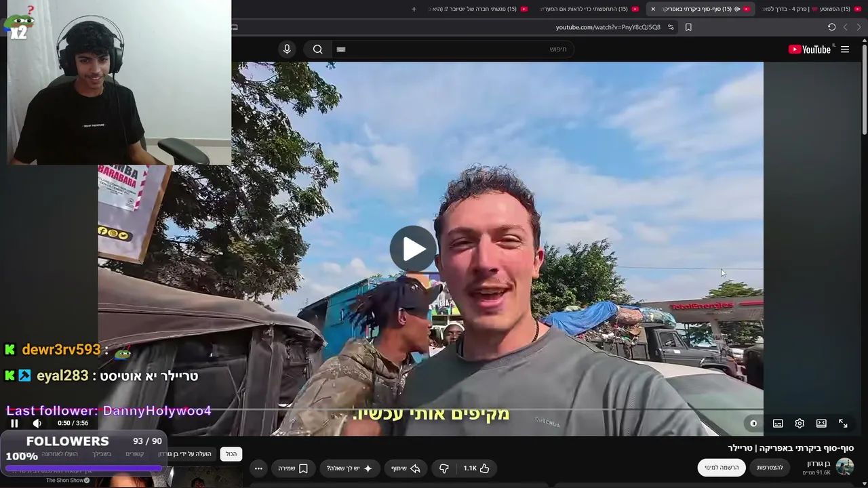Open site settings icon beside the URL
This screenshot has width=868, height=488.
[x=671, y=27]
